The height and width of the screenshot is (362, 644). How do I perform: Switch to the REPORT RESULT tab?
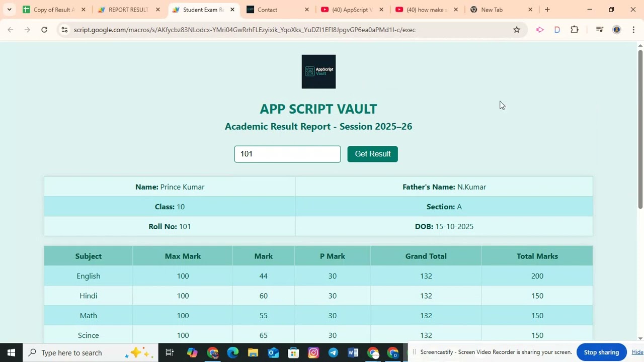(128, 10)
